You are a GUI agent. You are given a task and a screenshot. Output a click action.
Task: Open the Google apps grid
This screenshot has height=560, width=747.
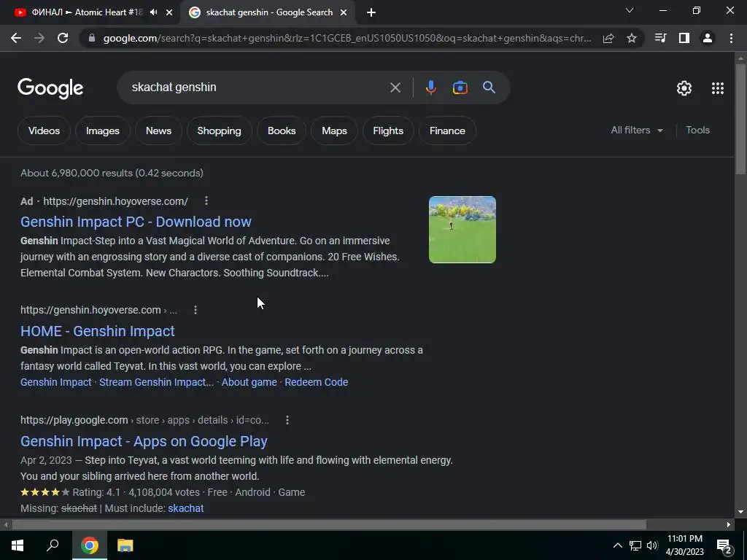pos(718,88)
